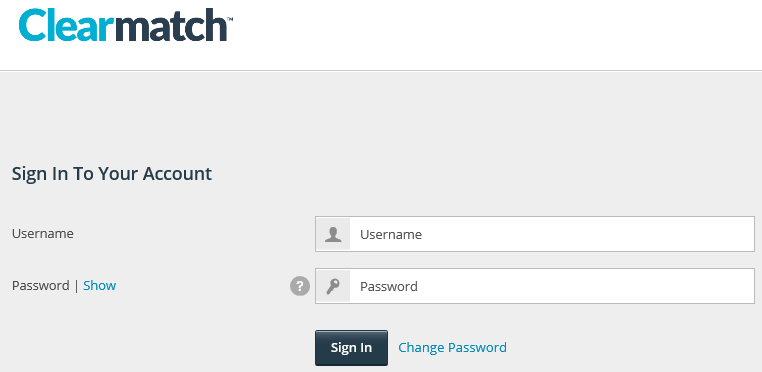Click the blank gray area above the heading
Image resolution: width=762 pixels, height=372 pixels.
click(x=381, y=117)
